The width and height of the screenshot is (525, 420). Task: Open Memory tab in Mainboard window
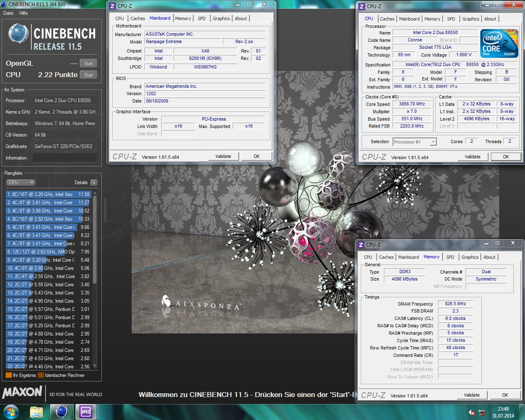coord(183,18)
